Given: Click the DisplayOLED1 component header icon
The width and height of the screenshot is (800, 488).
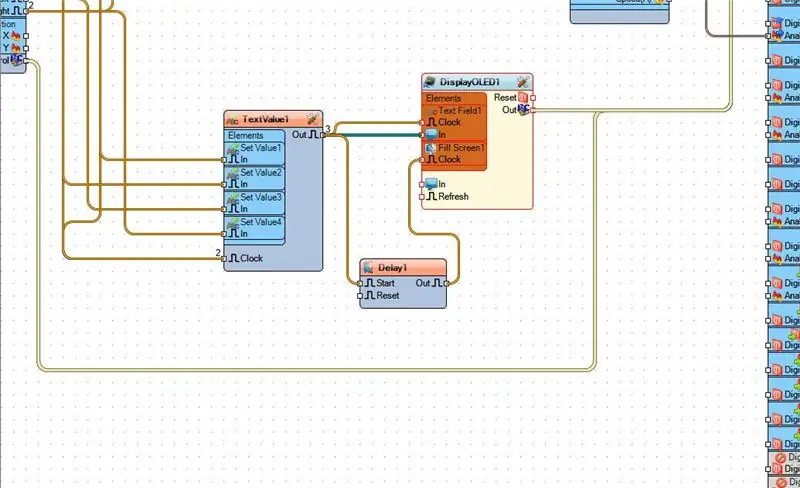Looking at the screenshot, I should (430, 82).
